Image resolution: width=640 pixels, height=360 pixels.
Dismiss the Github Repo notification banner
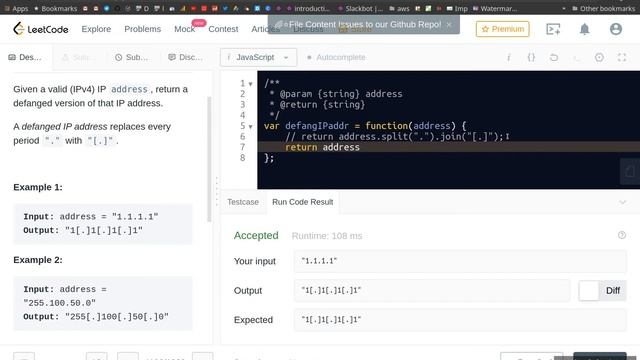(449, 24)
